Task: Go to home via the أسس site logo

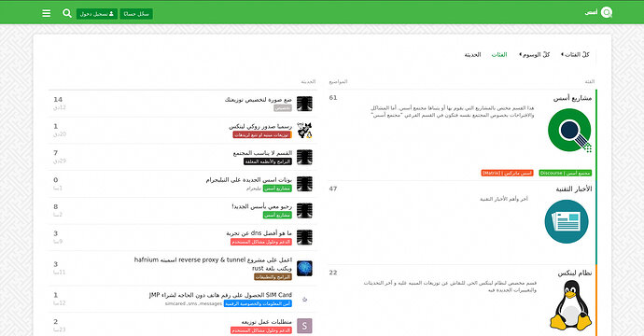Action: coord(598,13)
